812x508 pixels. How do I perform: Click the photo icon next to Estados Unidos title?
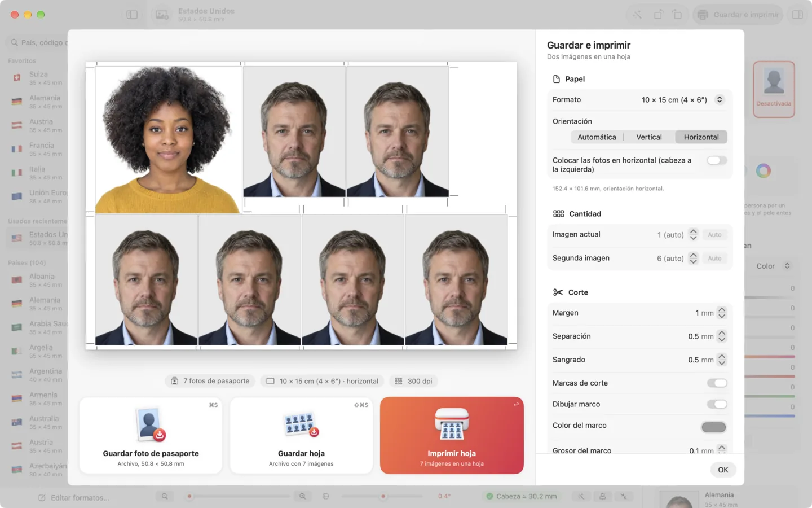(162, 15)
